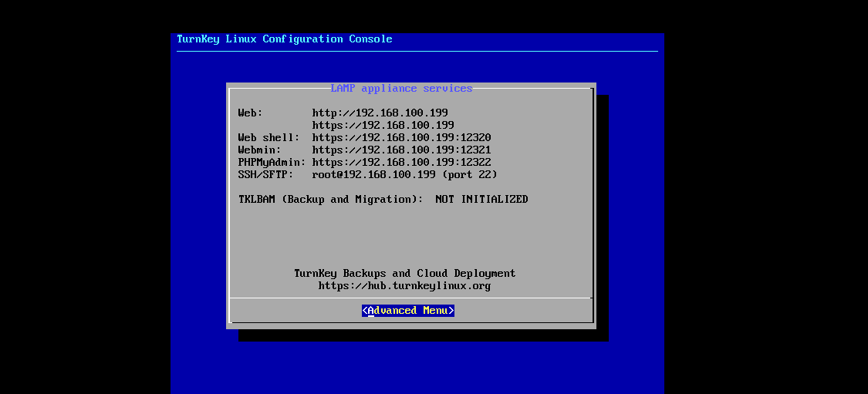The height and width of the screenshot is (394, 868).
Task: Click the TKLBAM (Backup and Migration) label
Action: tap(330, 200)
